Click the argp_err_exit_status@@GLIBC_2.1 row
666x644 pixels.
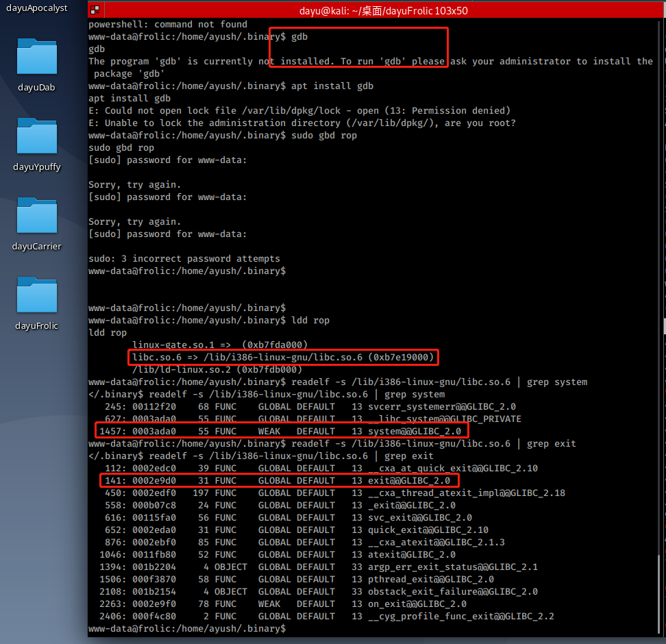(x=319, y=567)
